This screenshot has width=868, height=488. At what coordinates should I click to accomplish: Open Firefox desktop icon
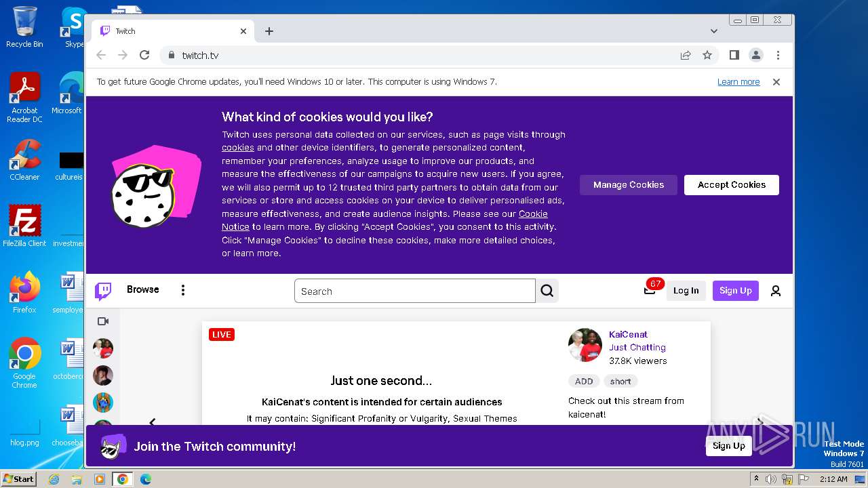pyautogui.click(x=24, y=292)
